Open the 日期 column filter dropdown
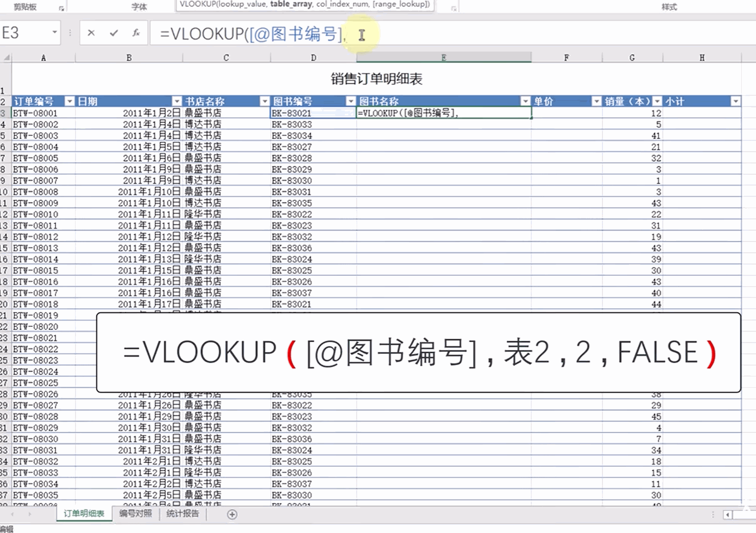This screenshot has width=756, height=533. (177, 101)
